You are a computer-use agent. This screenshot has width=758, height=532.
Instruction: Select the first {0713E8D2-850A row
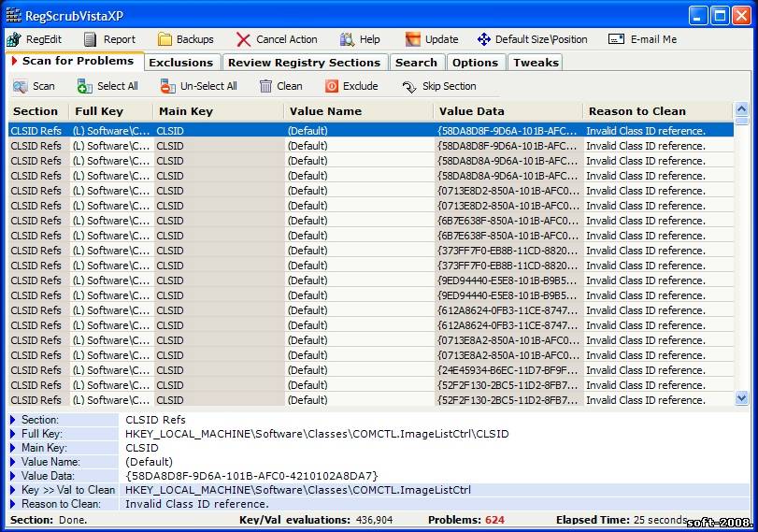(x=371, y=191)
